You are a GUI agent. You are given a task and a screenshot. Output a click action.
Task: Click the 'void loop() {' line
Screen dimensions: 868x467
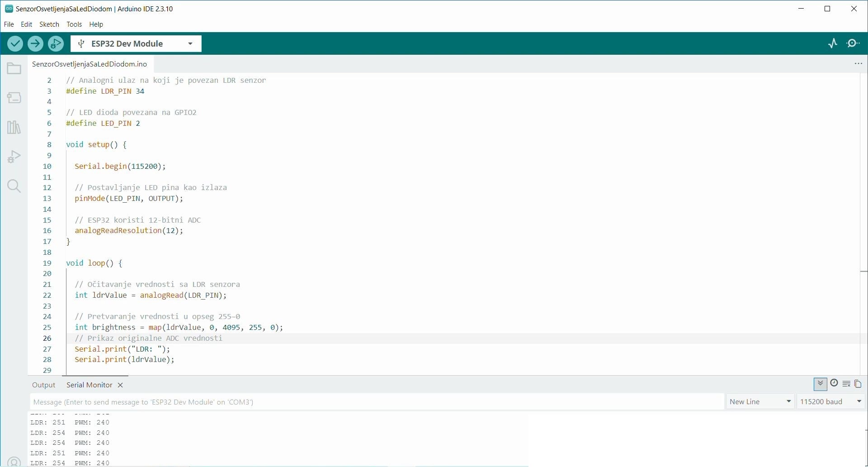[x=94, y=263]
